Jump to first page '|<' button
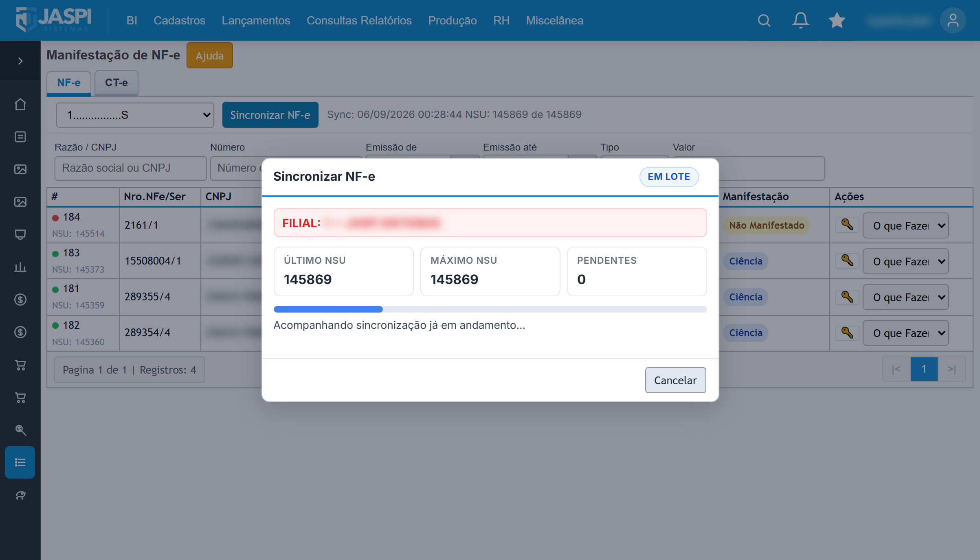Viewport: 980px width, 560px height. click(896, 369)
